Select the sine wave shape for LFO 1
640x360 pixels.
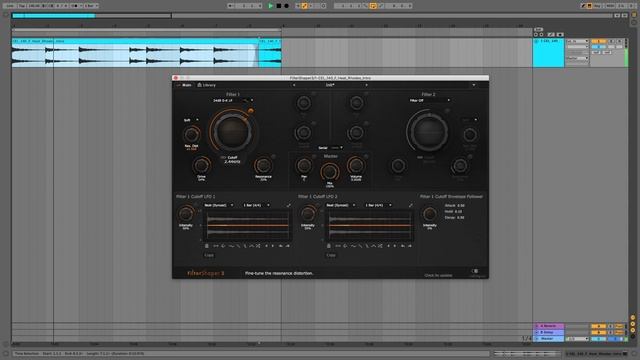pos(231,246)
